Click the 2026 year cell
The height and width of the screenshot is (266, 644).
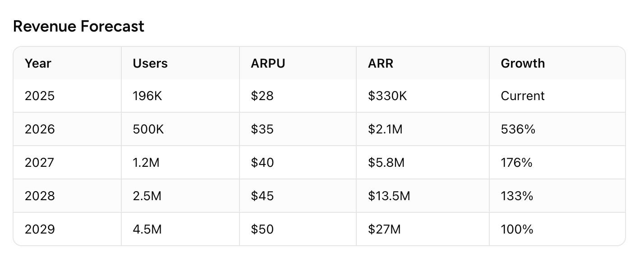coord(40,129)
